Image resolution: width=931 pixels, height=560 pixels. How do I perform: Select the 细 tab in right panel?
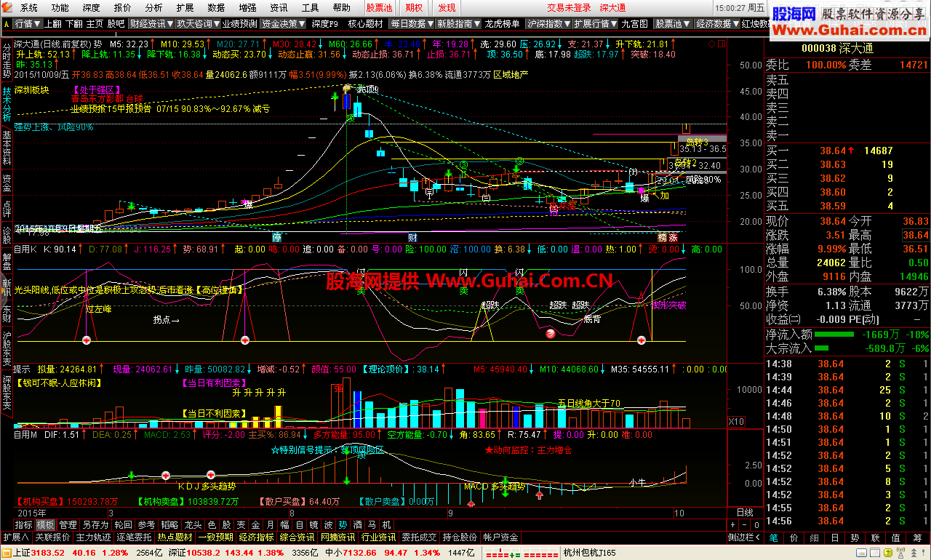(x=813, y=537)
